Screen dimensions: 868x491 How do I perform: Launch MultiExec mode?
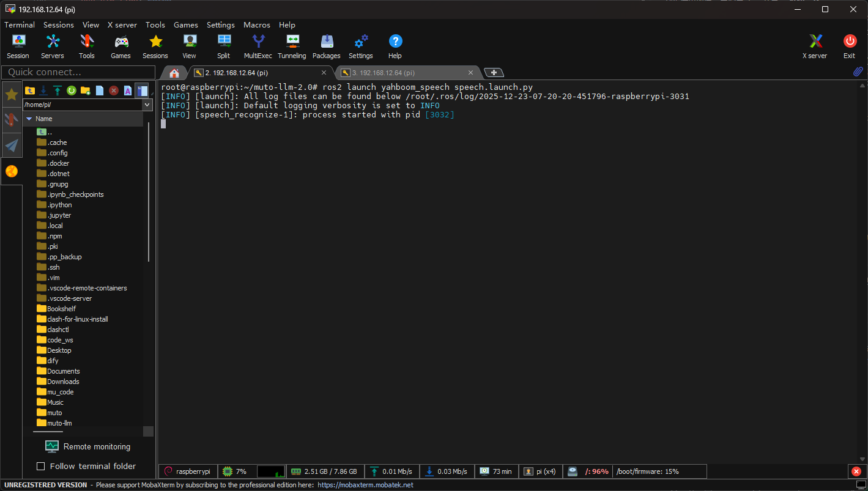pos(258,46)
